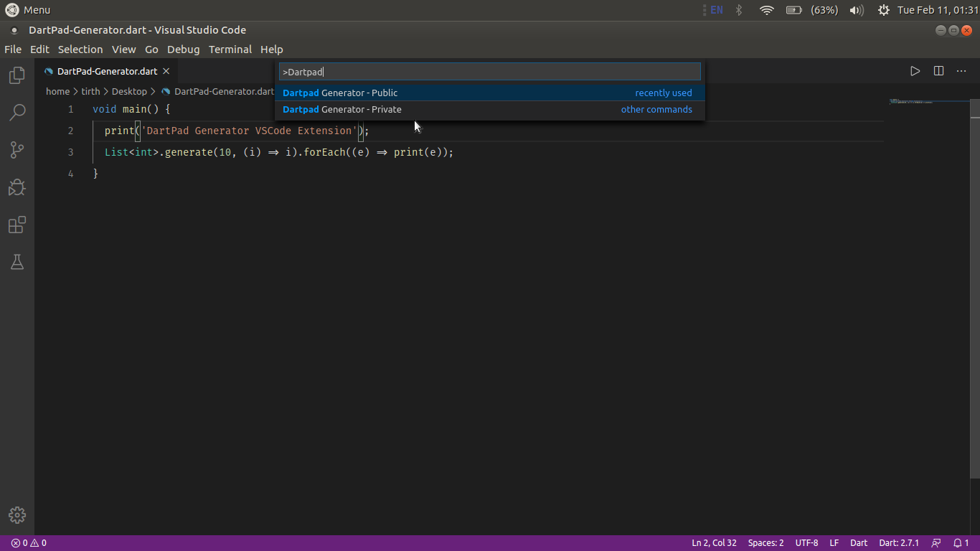Click 'Desktop' in the breadcrumb path
The width and height of the screenshot is (980, 551).
[129, 91]
